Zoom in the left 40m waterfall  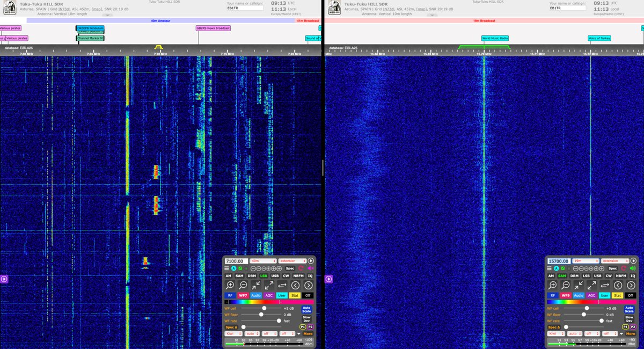pos(230,285)
